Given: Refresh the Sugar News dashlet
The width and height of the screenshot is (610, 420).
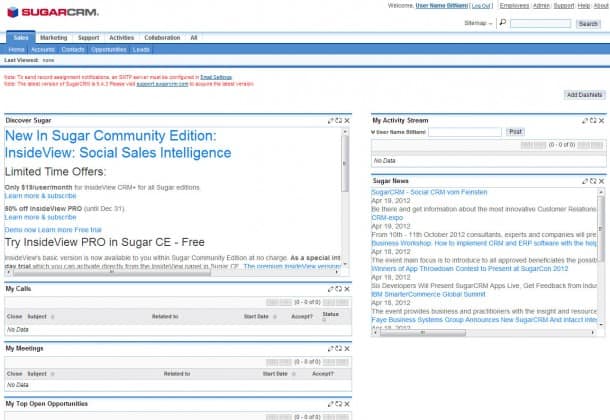Looking at the screenshot, I should 593,181.
